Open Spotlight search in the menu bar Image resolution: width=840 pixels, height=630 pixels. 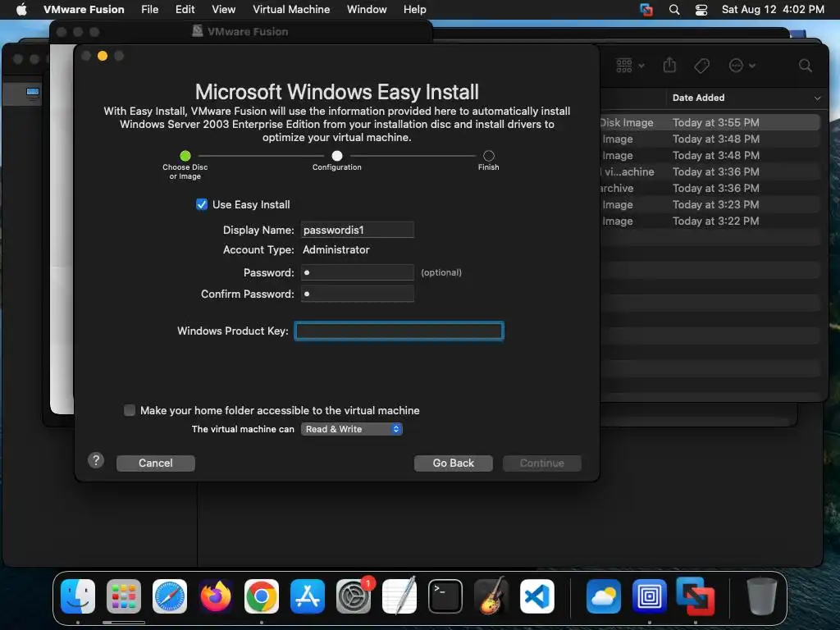click(674, 9)
